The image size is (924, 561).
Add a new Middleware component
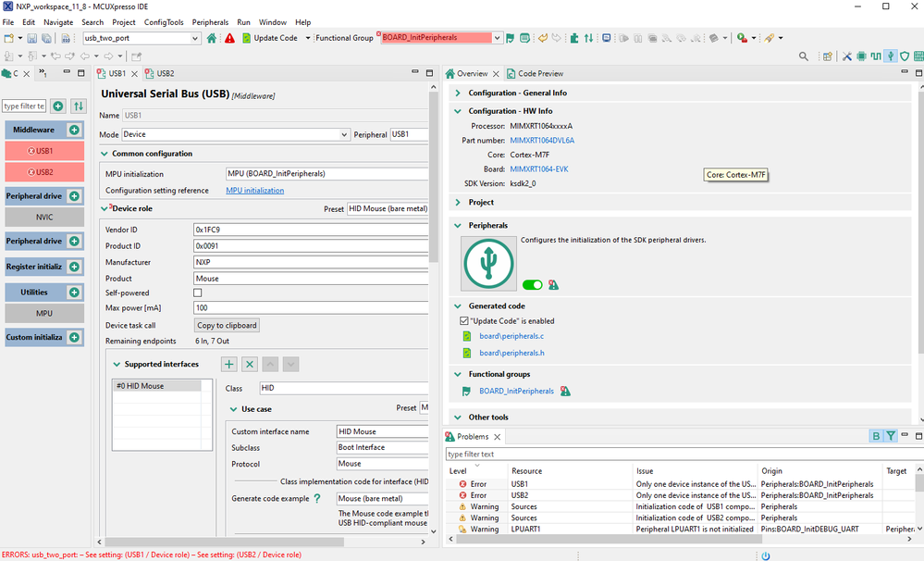pos(74,130)
